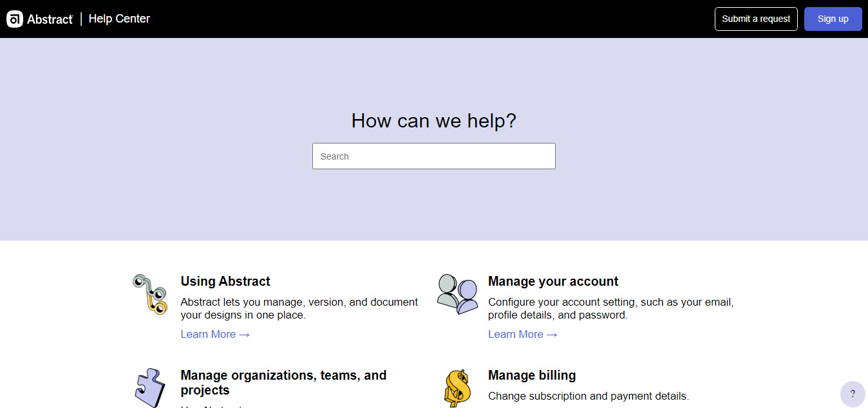Open the Manage billing heading

[x=532, y=375]
